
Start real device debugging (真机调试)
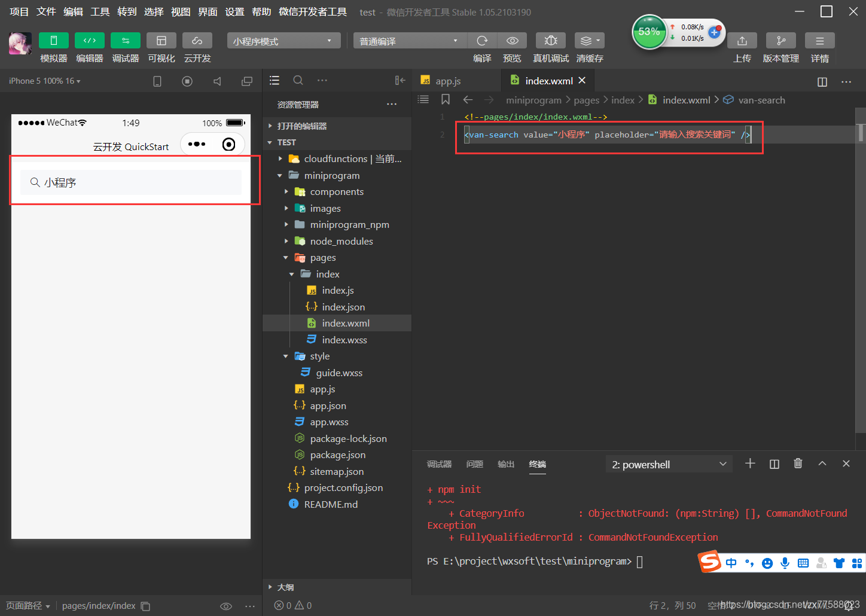pos(551,40)
